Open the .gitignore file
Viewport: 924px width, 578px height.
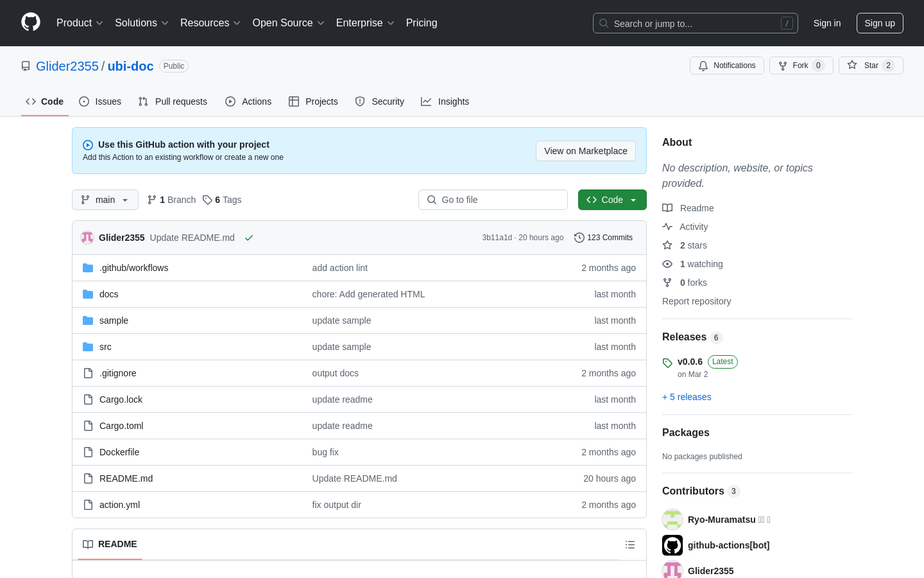(118, 373)
